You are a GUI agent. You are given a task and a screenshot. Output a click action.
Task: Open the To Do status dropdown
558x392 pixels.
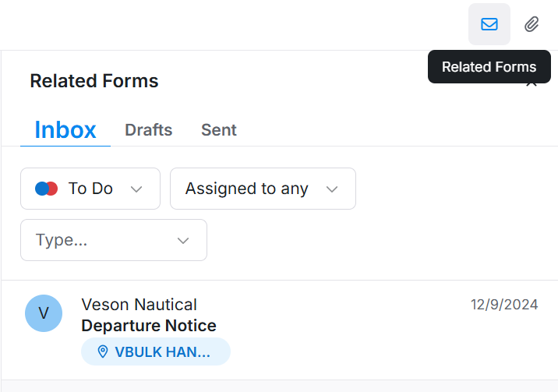[90, 189]
